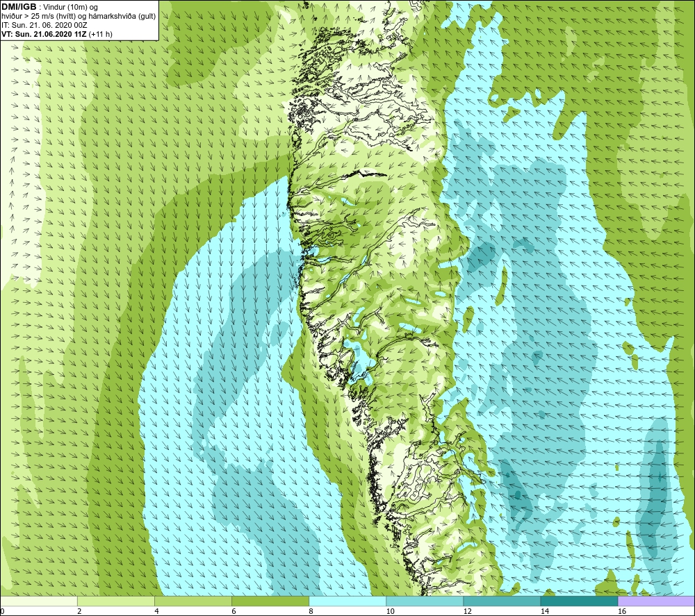Click the legend tick label 8
Viewport: 695px width, 616px height.
[311, 611]
